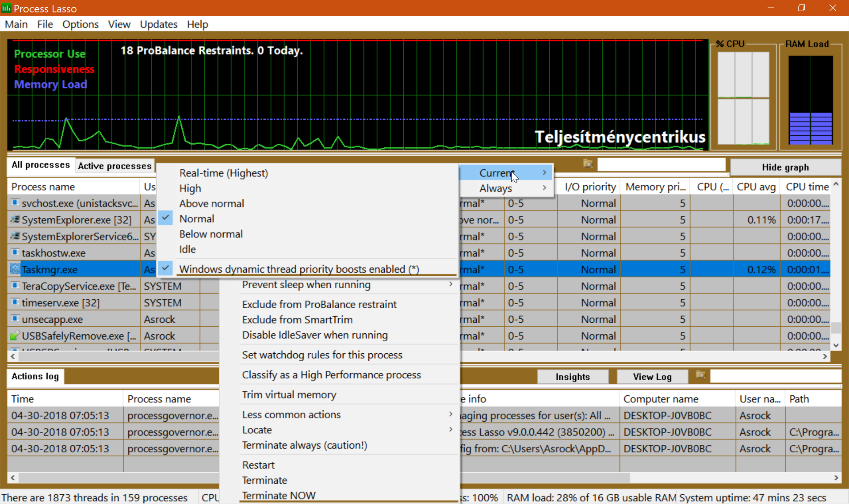849x504 pixels.
Task: Click the Process Lasso title bar app icon
Action: pos(6,8)
